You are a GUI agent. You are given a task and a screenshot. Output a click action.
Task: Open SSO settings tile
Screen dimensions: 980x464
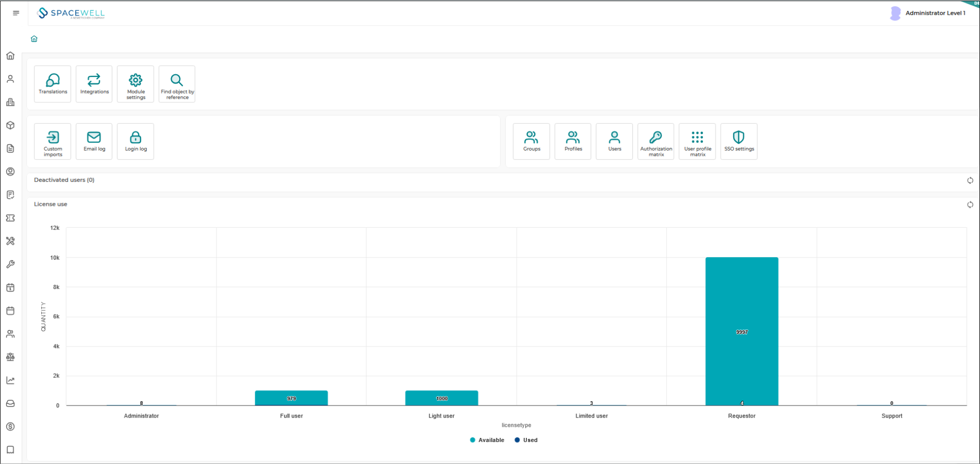point(739,142)
